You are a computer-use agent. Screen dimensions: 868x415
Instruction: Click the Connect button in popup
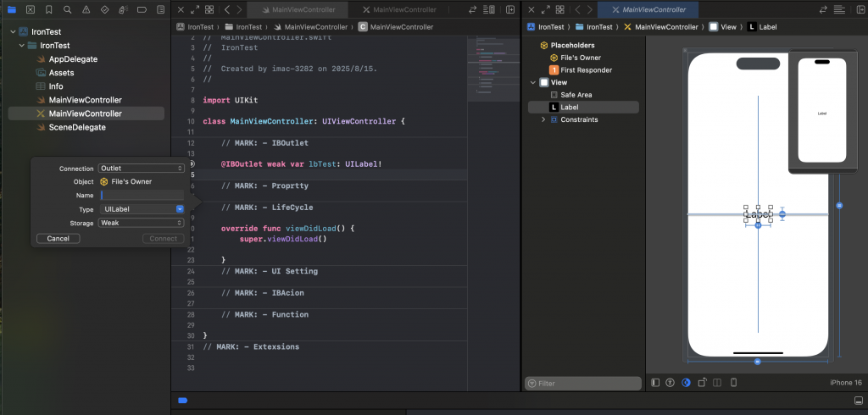click(164, 239)
